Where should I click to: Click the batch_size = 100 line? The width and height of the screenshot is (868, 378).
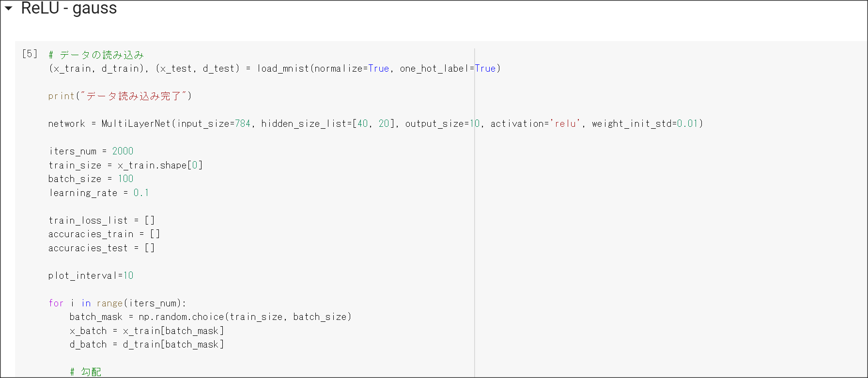tap(91, 179)
